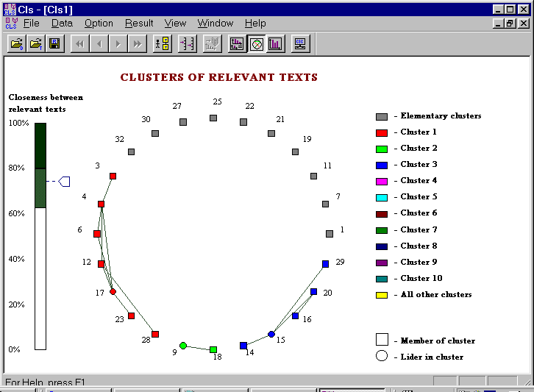Viewport: 534px width, 392px height.
Task: Select the circular cluster diagram view icon
Action: pyautogui.click(x=257, y=43)
